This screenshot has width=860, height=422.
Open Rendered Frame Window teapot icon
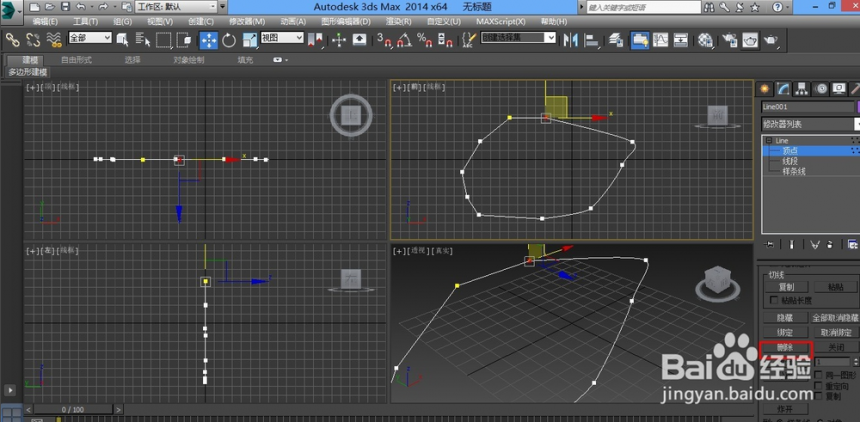750,40
